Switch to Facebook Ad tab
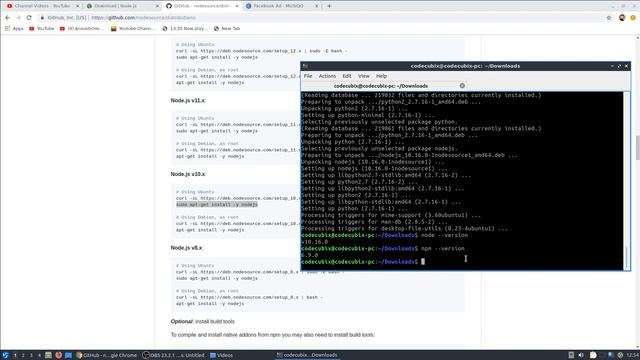Viewport: 640px width, 360px height. coord(281,6)
